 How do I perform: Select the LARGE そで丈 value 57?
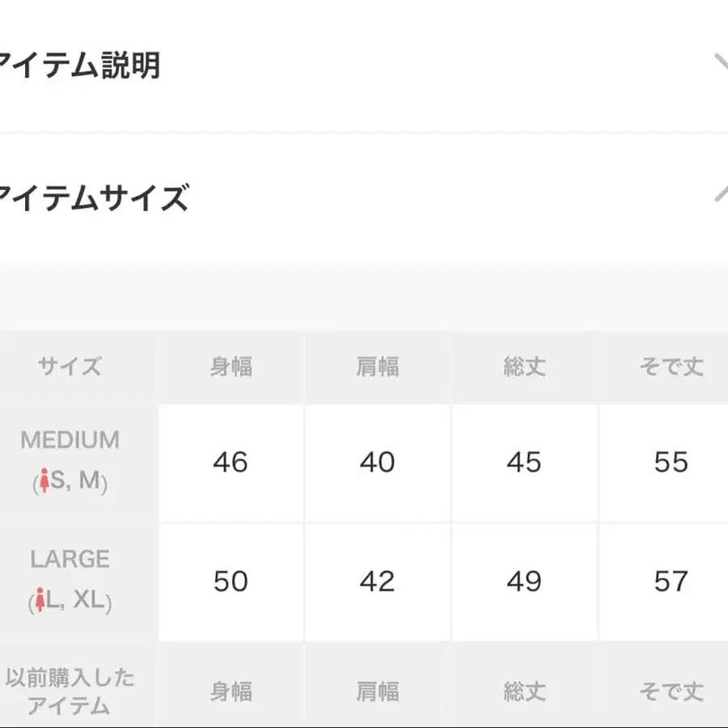[671, 582]
